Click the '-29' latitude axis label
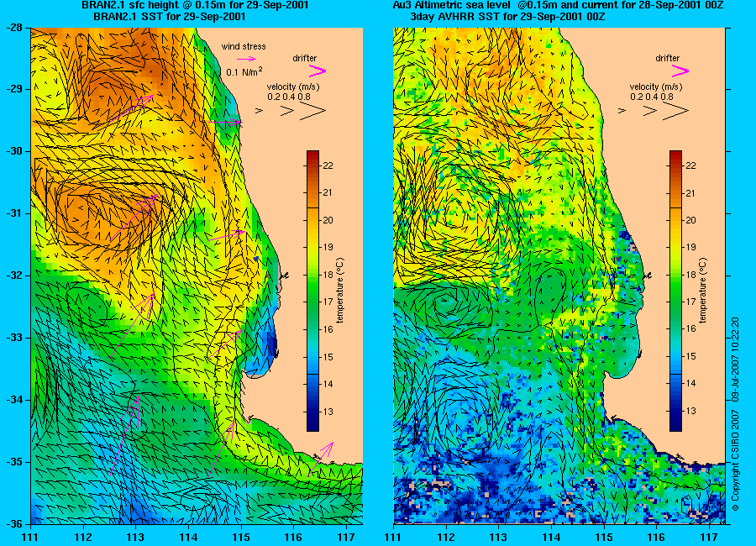756x546 pixels. click(x=14, y=89)
